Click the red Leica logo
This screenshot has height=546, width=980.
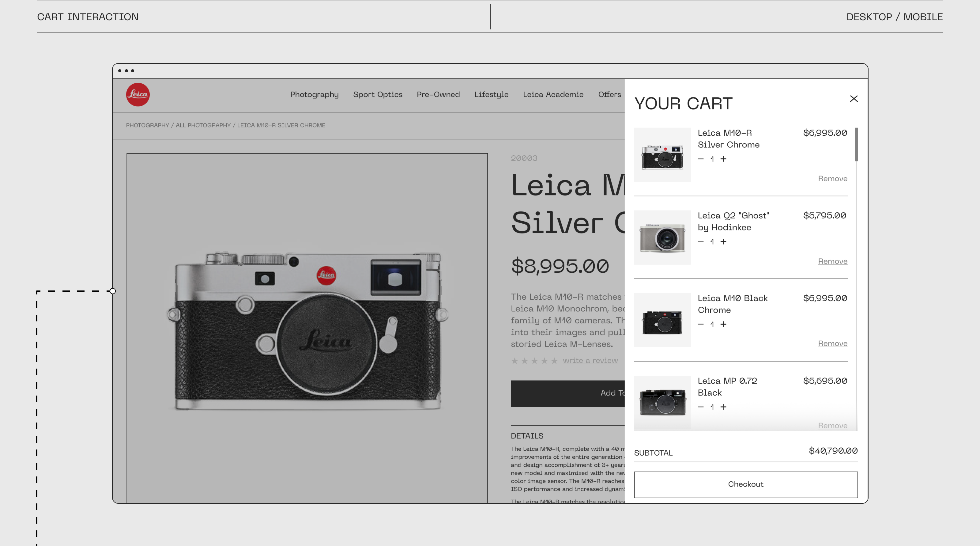[x=138, y=94]
